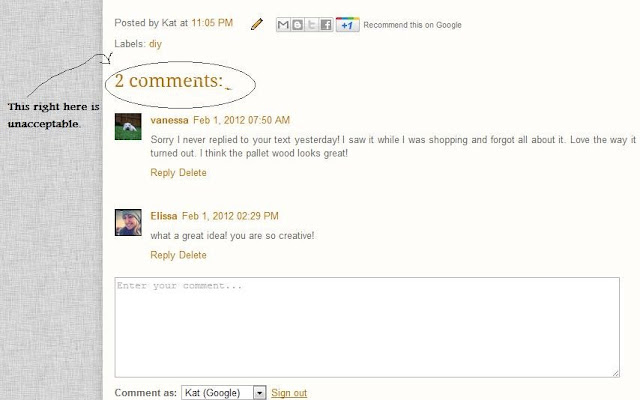Open Elissa's comment timestamp Feb 1, 2012 02:29 PM
The width and height of the screenshot is (640, 400).
point(230,216)
